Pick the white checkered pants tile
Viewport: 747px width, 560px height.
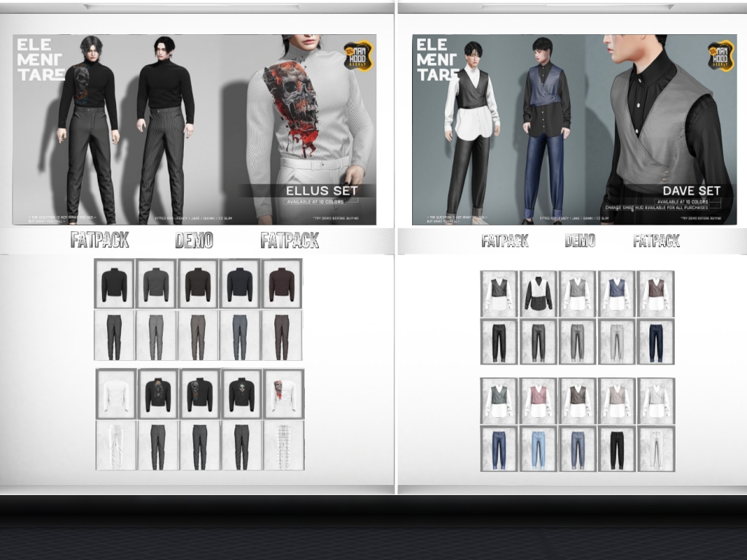coord(284,446)
